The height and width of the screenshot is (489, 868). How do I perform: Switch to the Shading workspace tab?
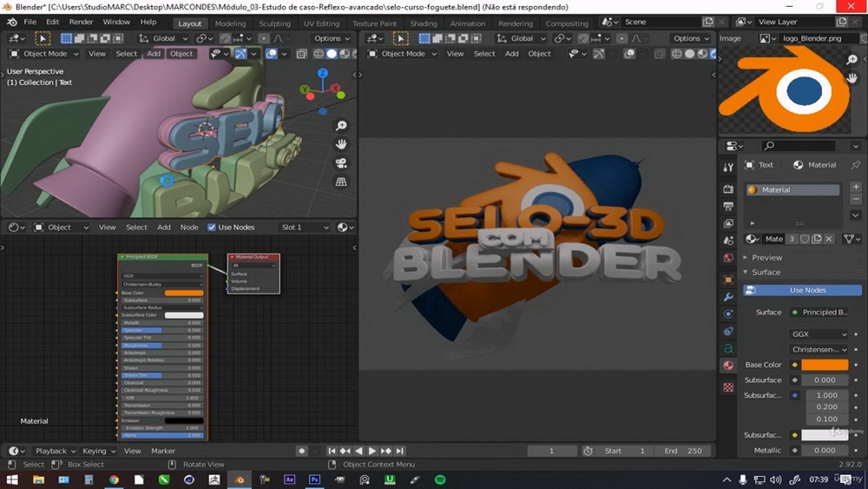point(424,23)
